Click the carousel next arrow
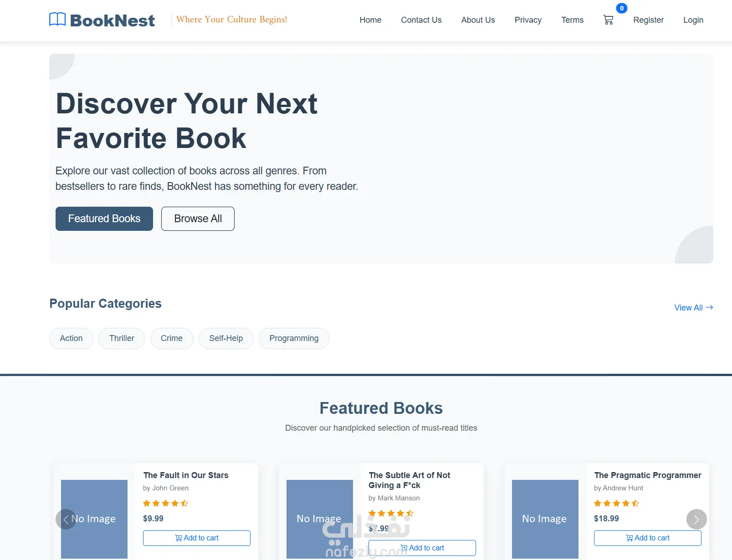This screenshot has height=560, width=732. click(696, 519)
